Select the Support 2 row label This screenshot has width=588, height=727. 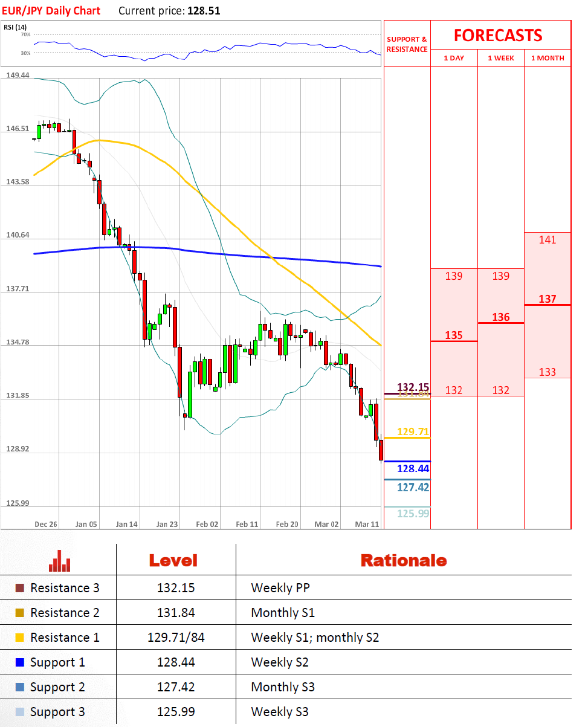click(x=57, y=687)
